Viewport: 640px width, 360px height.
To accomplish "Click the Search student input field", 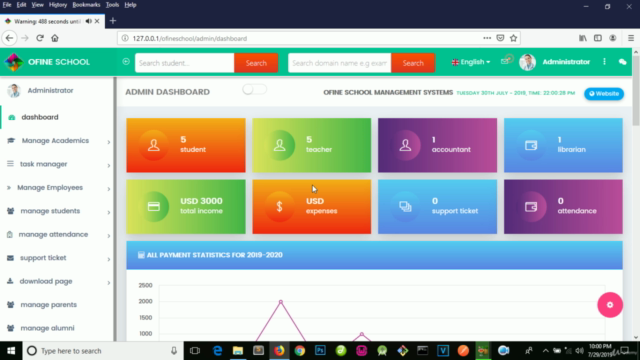I will [184, 63].
